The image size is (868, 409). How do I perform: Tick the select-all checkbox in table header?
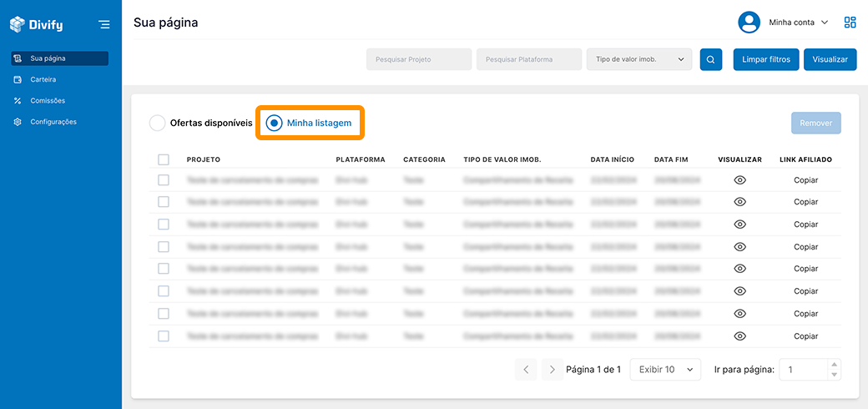coord(164,159)
